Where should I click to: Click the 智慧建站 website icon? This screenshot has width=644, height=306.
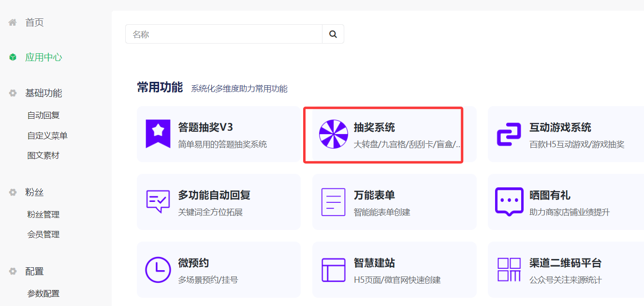(333, 269)
